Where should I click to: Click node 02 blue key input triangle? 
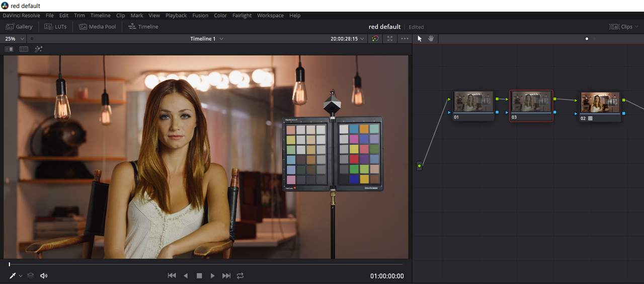point(577,113)
